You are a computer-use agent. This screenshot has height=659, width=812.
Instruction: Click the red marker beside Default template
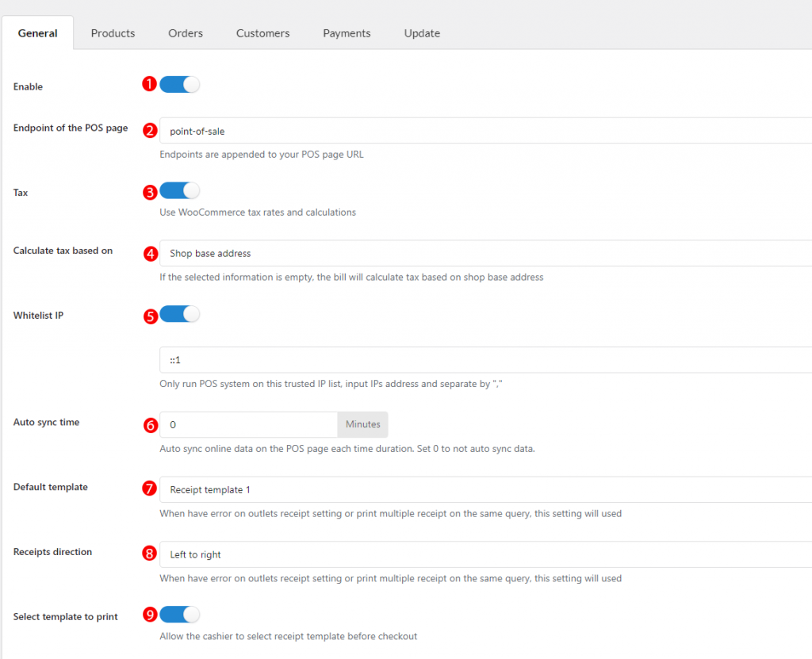150,489
